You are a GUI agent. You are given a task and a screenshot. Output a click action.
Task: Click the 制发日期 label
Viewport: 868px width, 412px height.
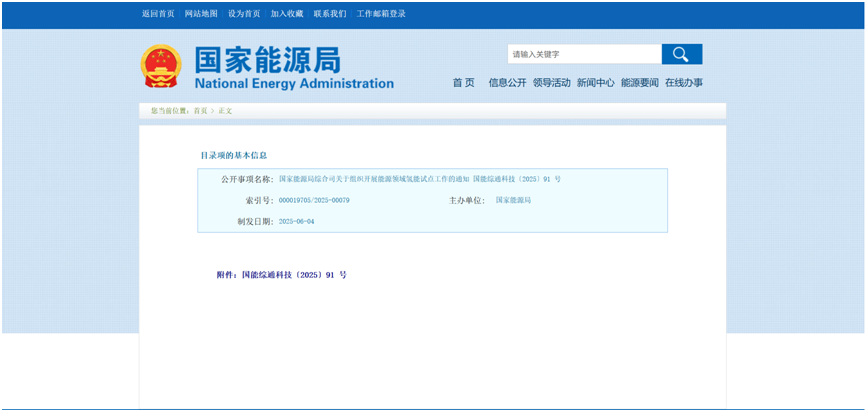point(255,222)
